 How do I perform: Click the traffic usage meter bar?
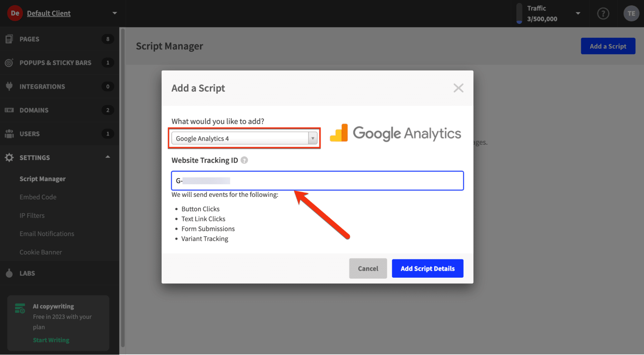pyautogui.click(x=519, y=14)
